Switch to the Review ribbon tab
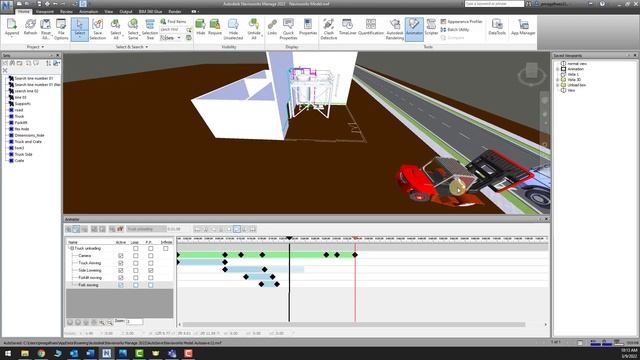The height and width of the screenshot is (360, 640). click(66, 11)
